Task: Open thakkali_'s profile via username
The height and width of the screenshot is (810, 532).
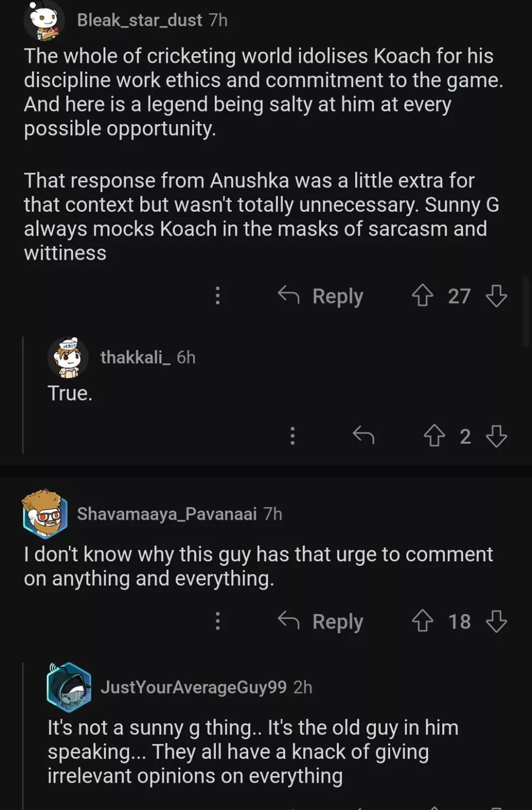Action: pos(135,358)
